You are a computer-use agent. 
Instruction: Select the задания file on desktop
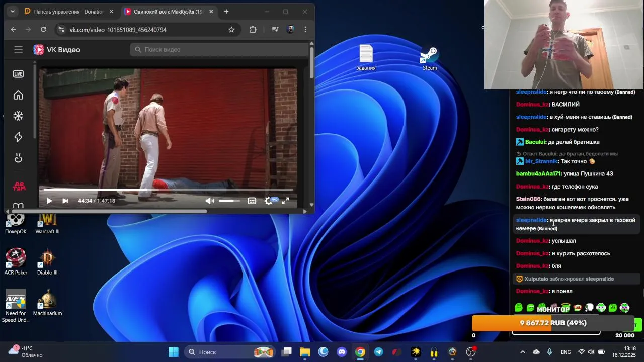point(366,58)
